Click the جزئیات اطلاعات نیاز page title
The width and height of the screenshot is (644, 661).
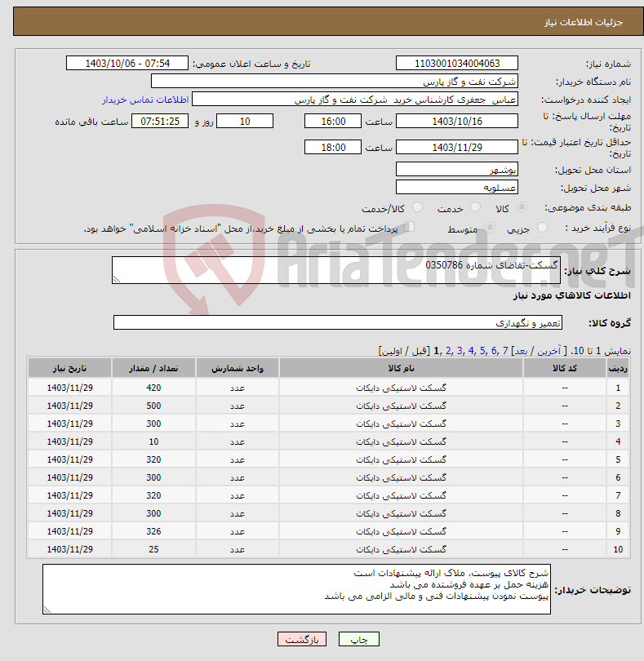[584, 22]
